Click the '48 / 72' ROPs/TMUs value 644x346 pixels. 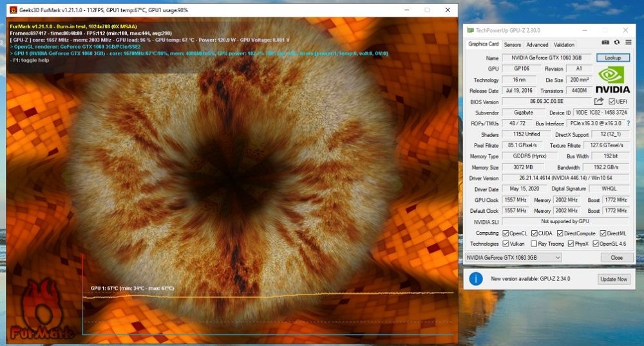(518, 123)
